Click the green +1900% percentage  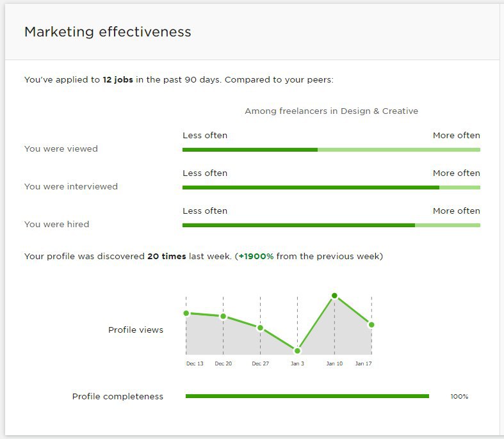(x=256, y=256)
